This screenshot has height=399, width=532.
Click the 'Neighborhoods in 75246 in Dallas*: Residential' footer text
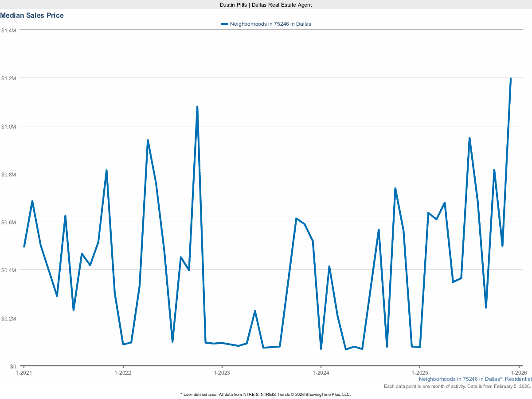(x=475, y=379)
